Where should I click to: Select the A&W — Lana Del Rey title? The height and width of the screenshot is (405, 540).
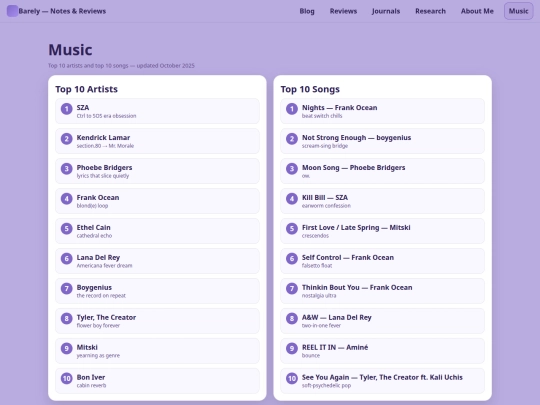(336, 318)
